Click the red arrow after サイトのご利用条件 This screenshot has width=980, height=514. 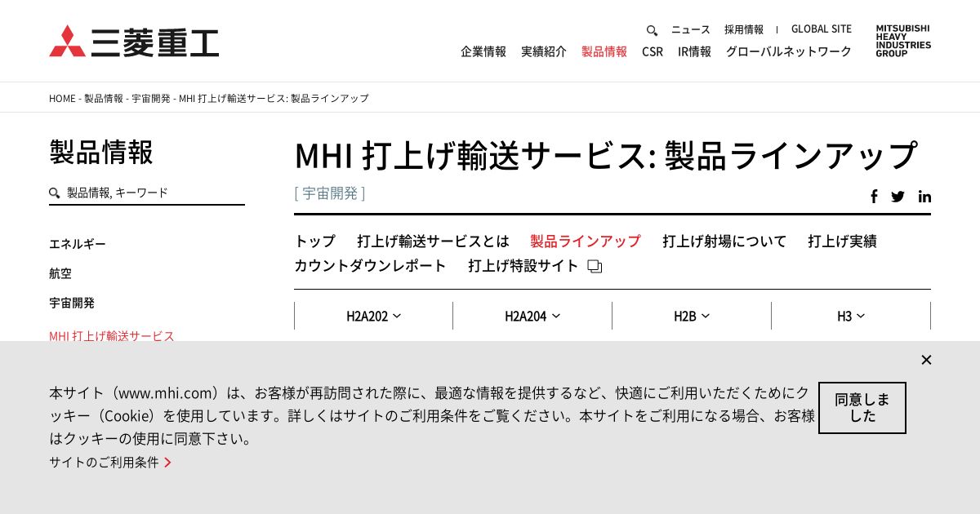(x=167, y=463)
